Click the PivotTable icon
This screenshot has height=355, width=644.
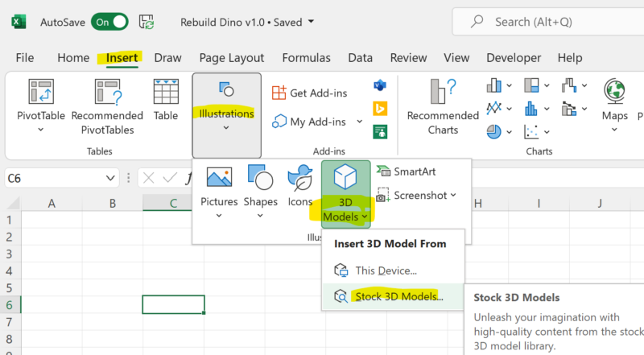[41, 91]
